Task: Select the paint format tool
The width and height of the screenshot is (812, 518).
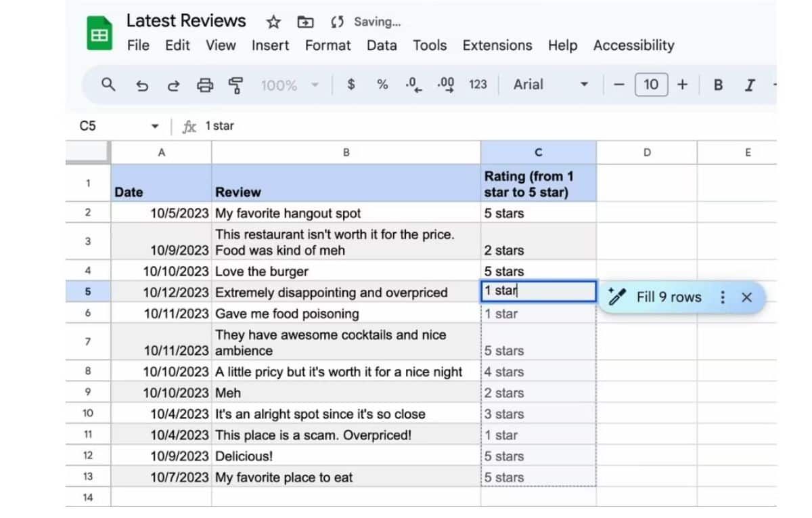Action: click(235, 85)
